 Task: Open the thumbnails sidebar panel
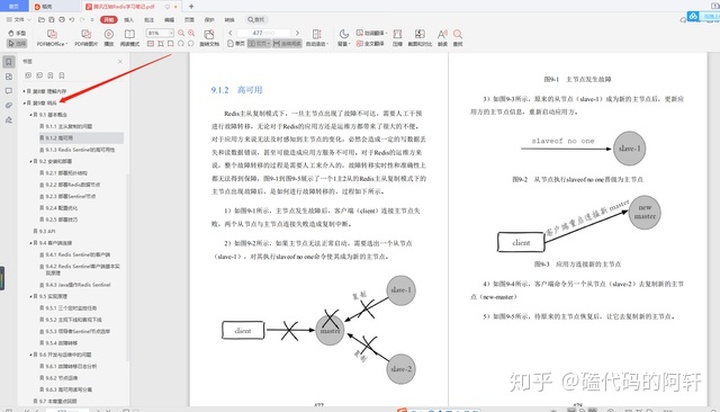(9, 77)
